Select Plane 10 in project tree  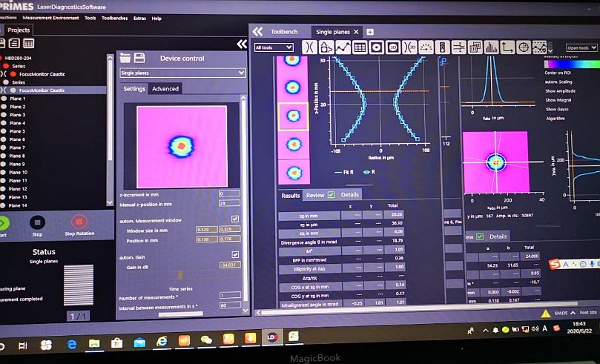click(18, 173)
